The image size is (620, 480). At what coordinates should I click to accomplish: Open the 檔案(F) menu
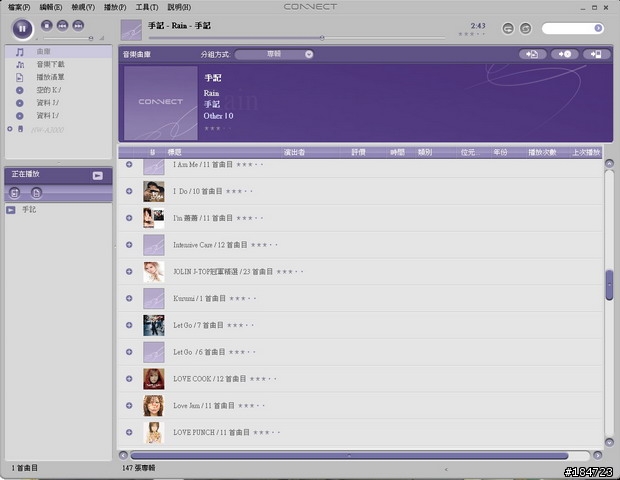point(19,7)
